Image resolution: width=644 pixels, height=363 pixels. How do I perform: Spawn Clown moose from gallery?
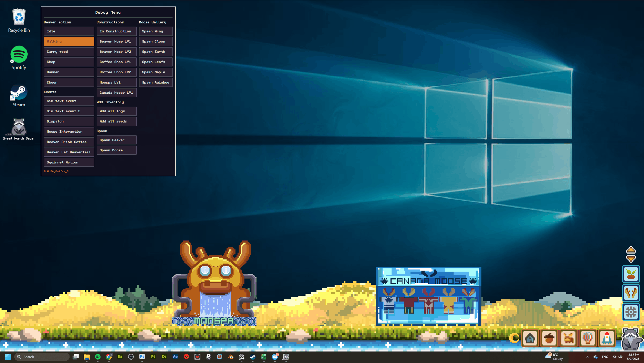click(x=156, y=41)
